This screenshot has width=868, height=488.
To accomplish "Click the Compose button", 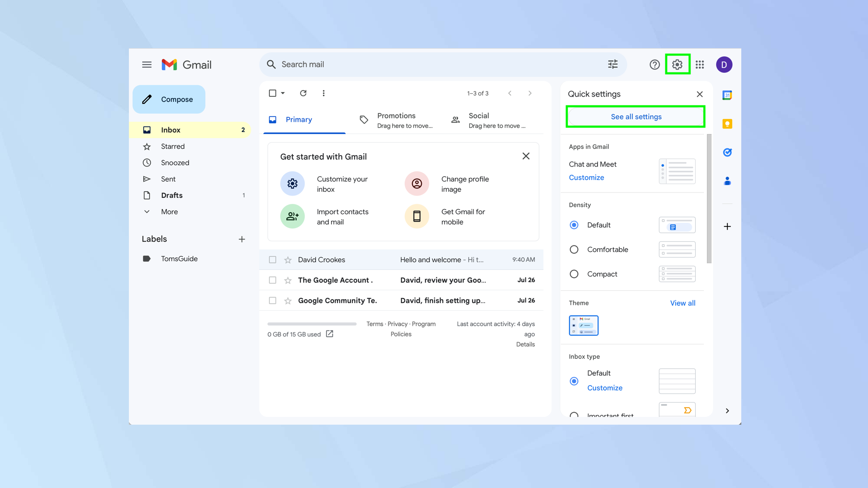I will click(x=169, y=99).
